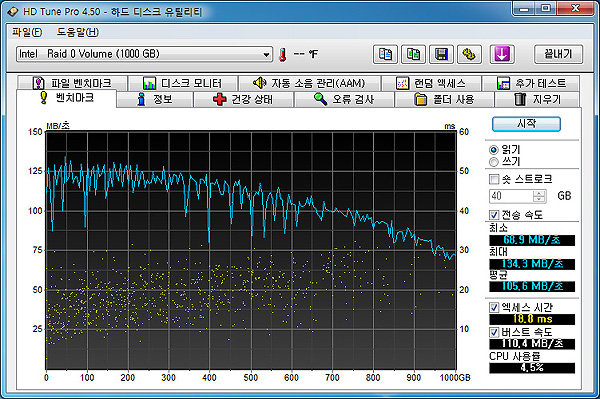Open the 건강 상태 tab with red cross
This screenshot has height=399, width=600.
243,99
